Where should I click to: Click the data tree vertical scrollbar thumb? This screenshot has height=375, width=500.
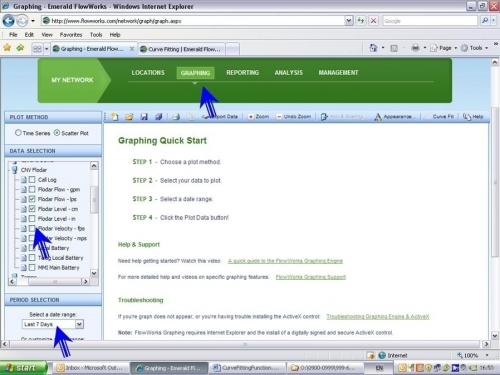coord(94,200)
